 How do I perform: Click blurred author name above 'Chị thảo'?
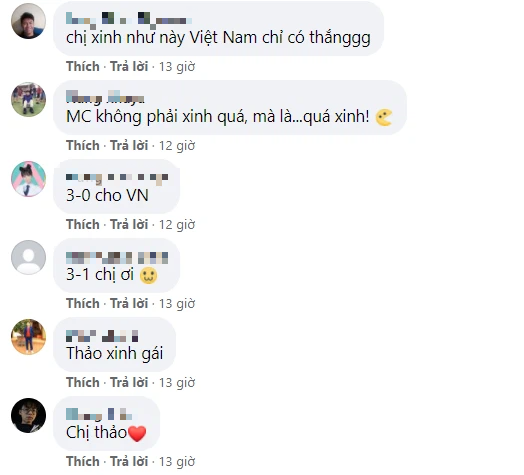click(99, 414)
